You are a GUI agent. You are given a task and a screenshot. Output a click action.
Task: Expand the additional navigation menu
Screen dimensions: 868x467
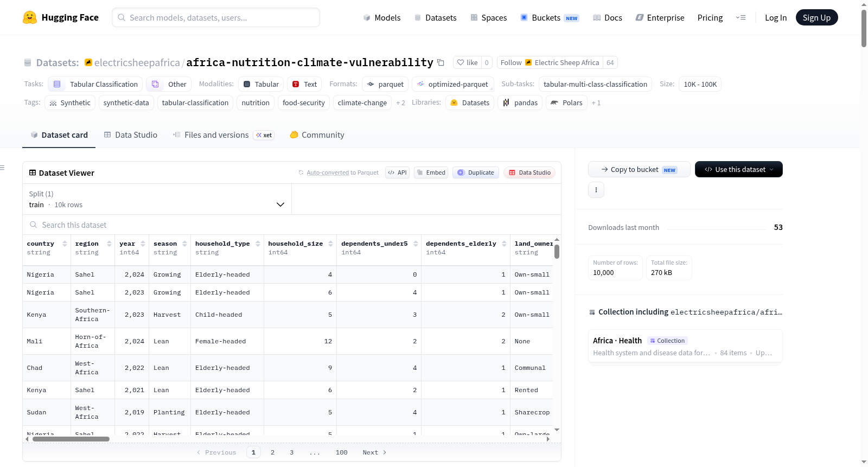(x=741, y=17)
